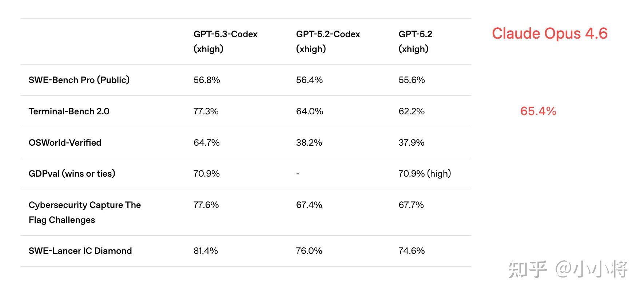Click the red Claude Opus 4.6 heading
The height and width of the screenshot is (295, 644).
point(549,34)
